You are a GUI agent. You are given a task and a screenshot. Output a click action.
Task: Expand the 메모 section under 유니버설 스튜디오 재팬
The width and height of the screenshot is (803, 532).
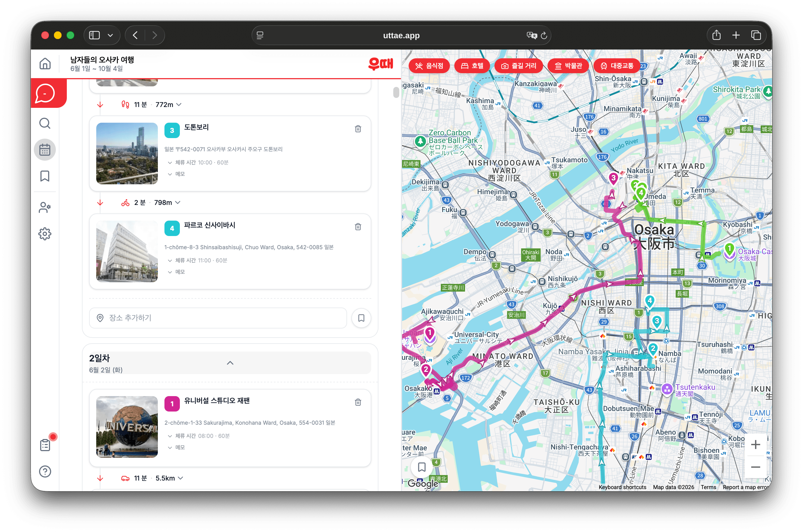[176, 448]
